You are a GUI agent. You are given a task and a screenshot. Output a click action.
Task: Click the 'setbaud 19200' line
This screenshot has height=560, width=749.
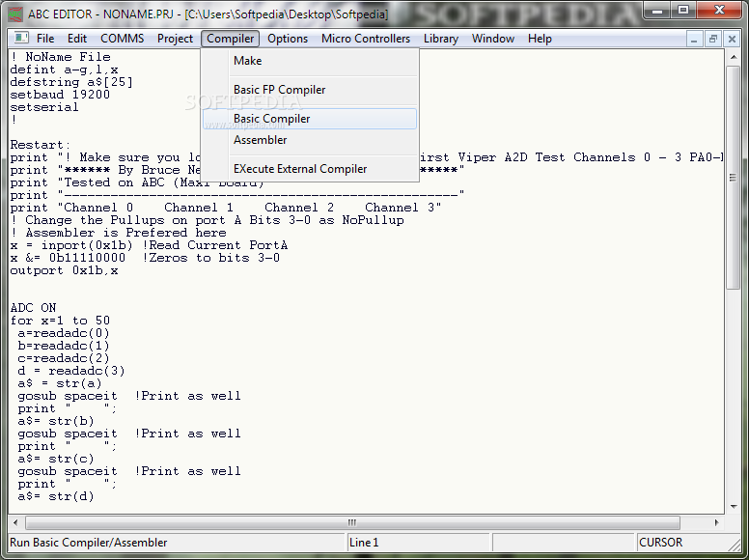coord(60,95)
